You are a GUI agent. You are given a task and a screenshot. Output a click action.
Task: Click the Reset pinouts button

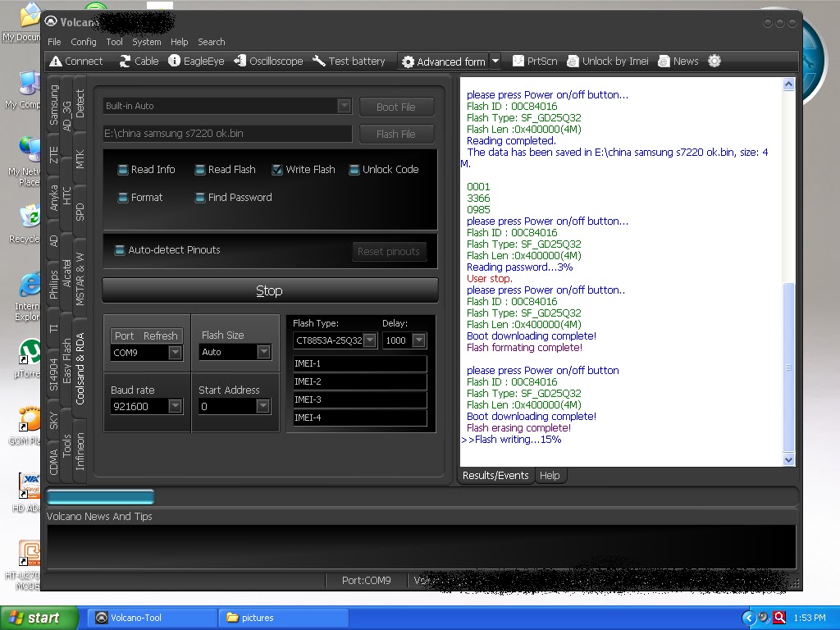pyautogui.click(x=389, y=252)
